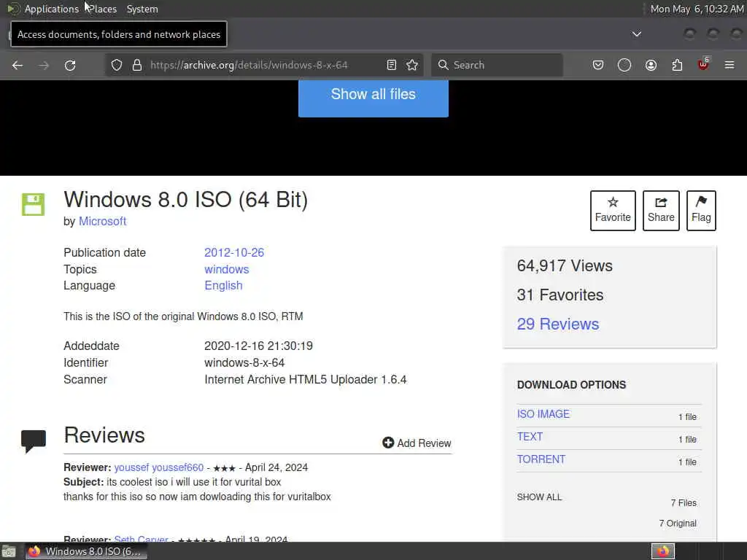
Task: Open the windows topic link
Action: pyautogui.click(x=227, y=269)
